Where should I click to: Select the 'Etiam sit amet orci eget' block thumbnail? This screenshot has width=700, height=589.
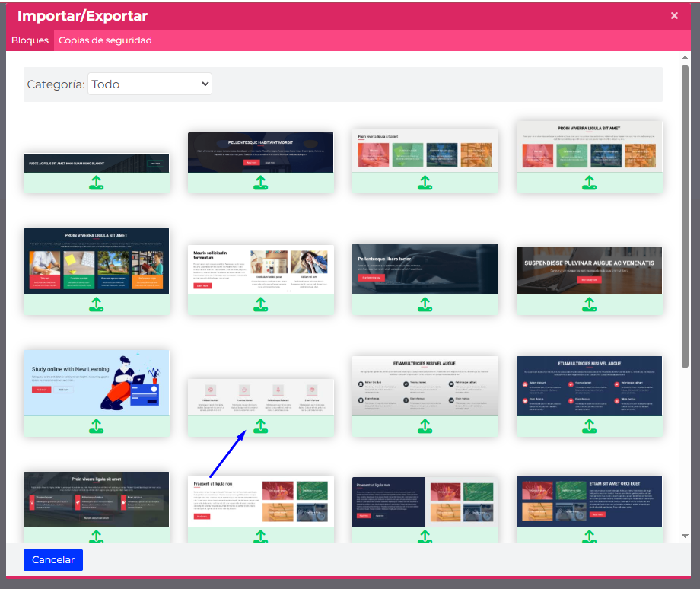coord(589,501)
